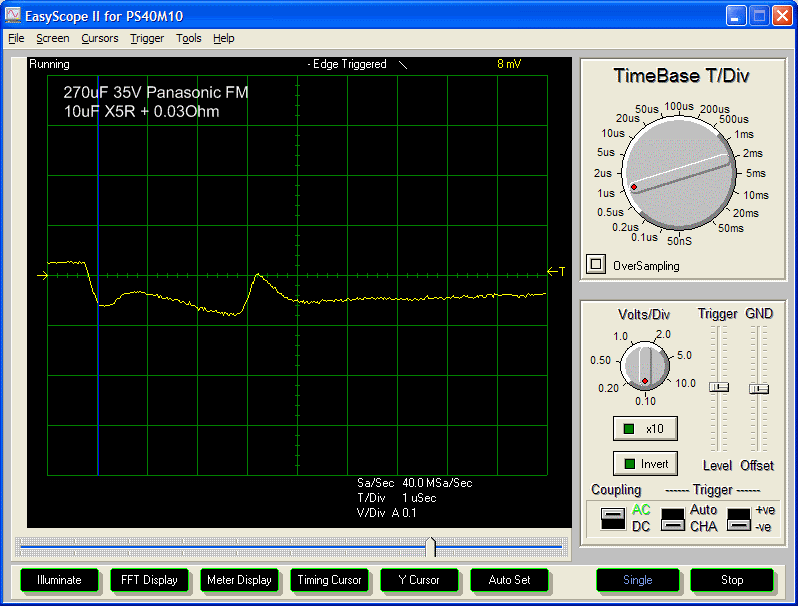The height and width of the screenshot is (606, 798).
Task: Open the Help menu
Action: (224, 38)
